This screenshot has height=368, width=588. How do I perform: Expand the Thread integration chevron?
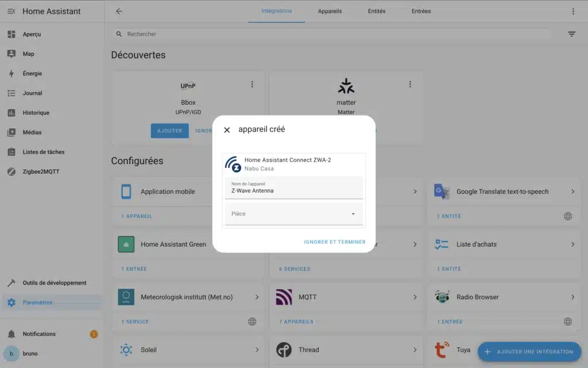coord(415,350)
